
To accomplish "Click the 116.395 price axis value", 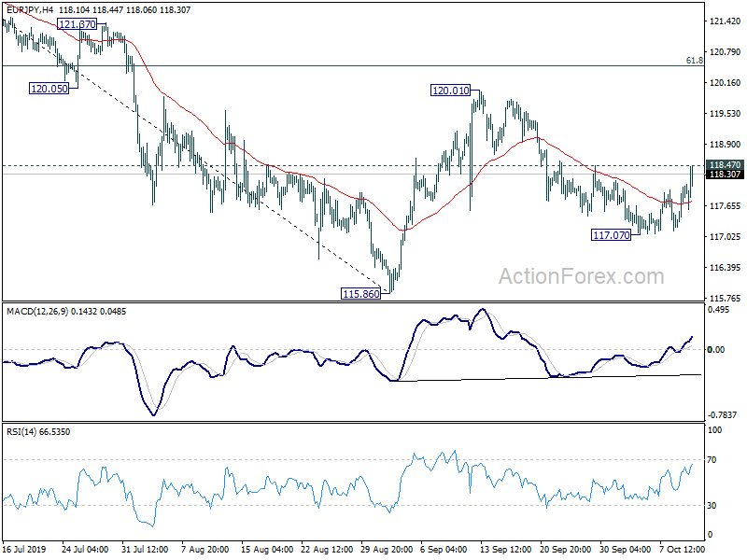I will (726, 268).
